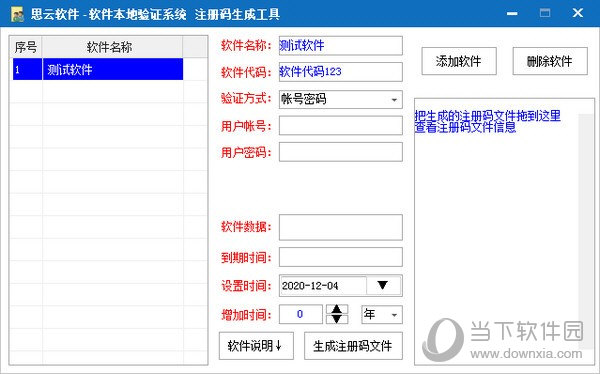Open the 年 time unit dropdown
Image resolution: width=600 pixels, height=374 pixels.
click(382, 314)
